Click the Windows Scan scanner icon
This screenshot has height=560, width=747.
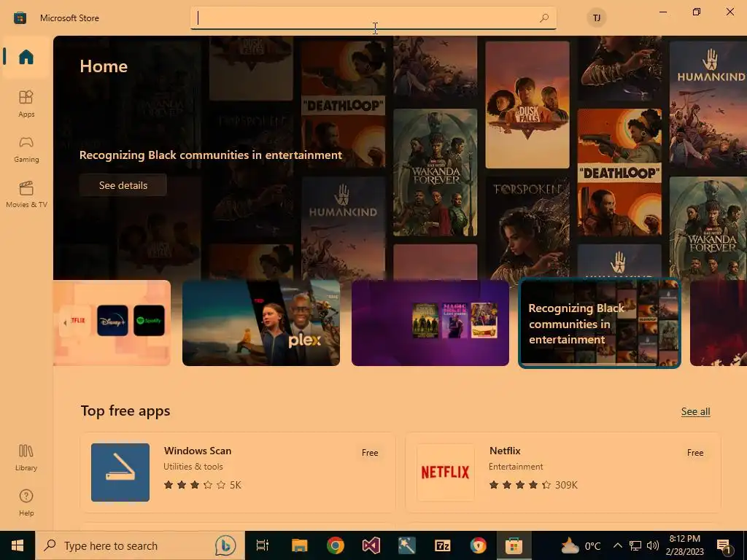click(120, 472)
